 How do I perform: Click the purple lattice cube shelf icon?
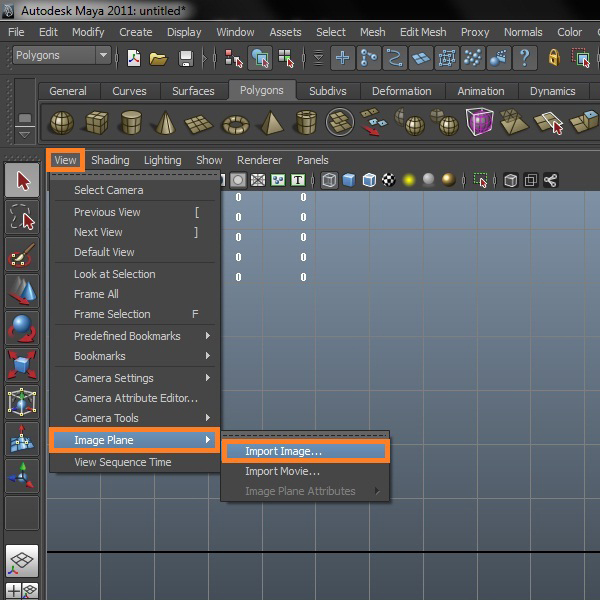[x=479, y=121]
